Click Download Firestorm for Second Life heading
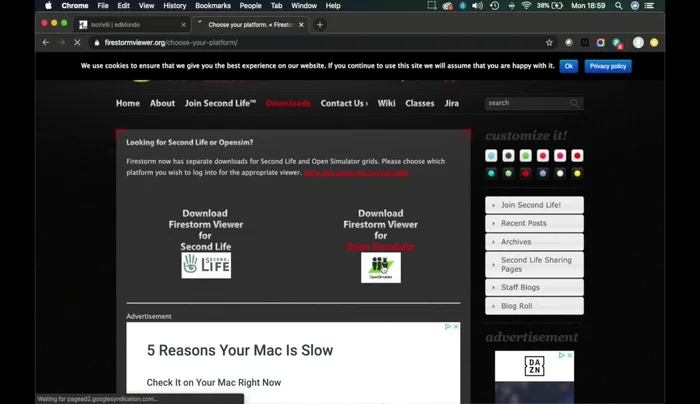The image size is (700, 404). [205, 229]
